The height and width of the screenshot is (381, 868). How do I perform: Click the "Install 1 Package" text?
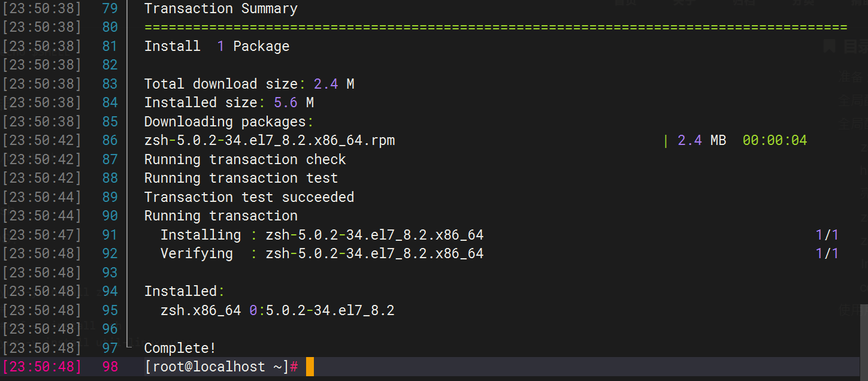click(x=216, y=46)
